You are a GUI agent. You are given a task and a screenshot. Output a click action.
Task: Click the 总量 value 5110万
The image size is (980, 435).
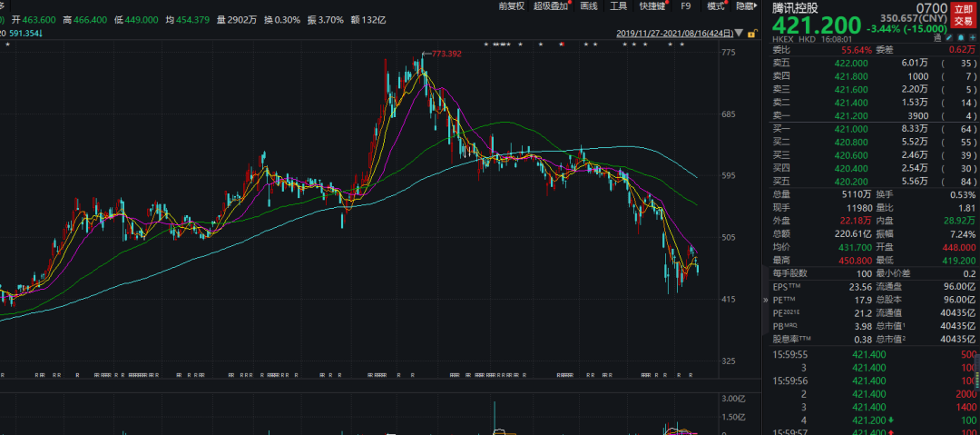coord(855,194)
